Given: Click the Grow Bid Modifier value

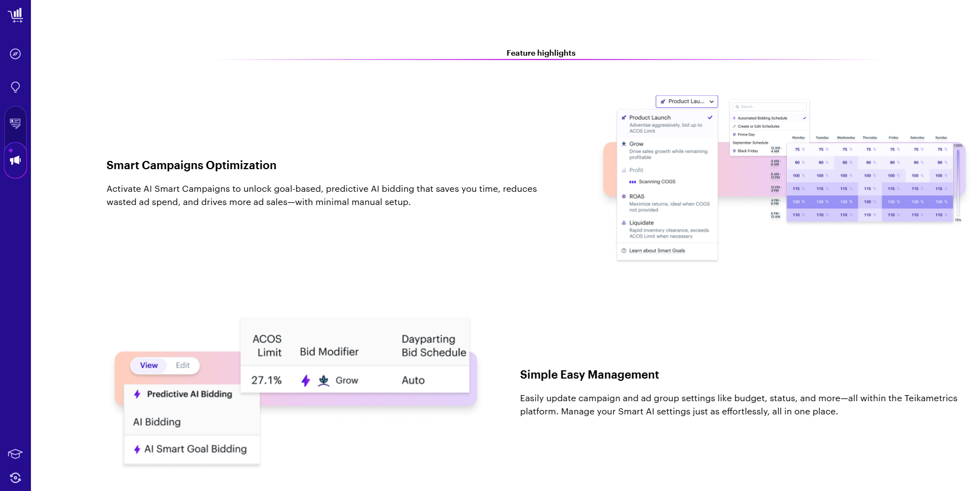Looking at the screenshot, I should coord(347,381).
